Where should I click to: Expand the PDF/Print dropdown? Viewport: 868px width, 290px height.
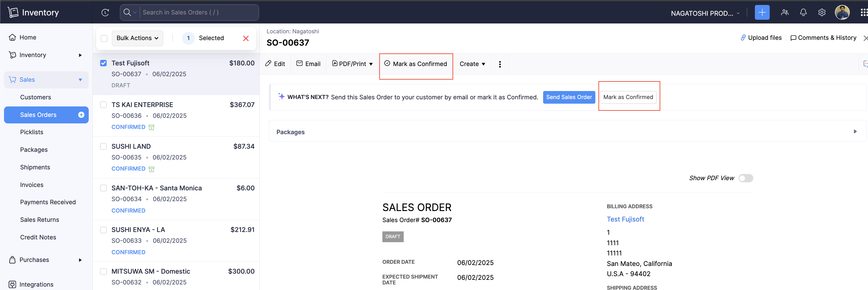352,64
